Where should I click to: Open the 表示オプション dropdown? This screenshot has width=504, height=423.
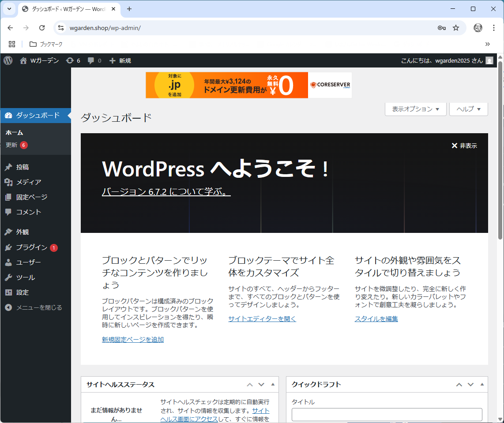(415, 109)
